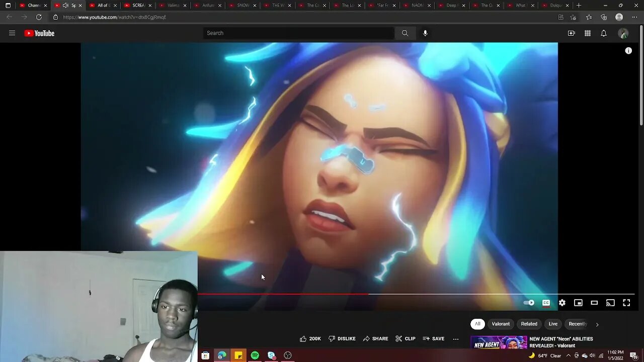The height and width of the screenshot is (362, 644).
Task: Select the All filter chip
Action: pyautogui.click(x=477, y=324)
